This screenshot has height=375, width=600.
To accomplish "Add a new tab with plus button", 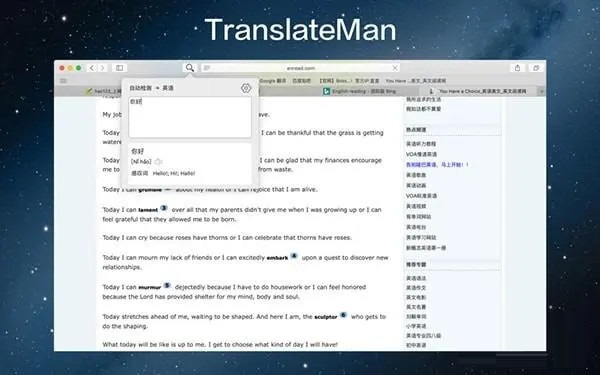I will pos(541,91).
